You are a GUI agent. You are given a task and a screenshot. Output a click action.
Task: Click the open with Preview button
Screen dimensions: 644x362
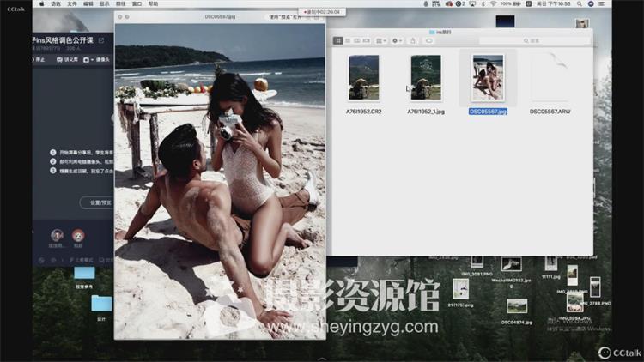(x=284, y=16)
